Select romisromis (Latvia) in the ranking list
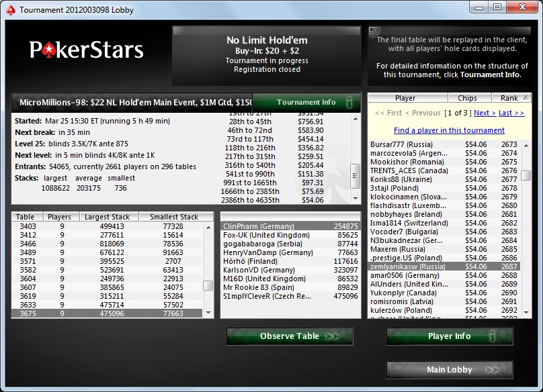This screenshot has height=392, width=543. pos(445,301)
